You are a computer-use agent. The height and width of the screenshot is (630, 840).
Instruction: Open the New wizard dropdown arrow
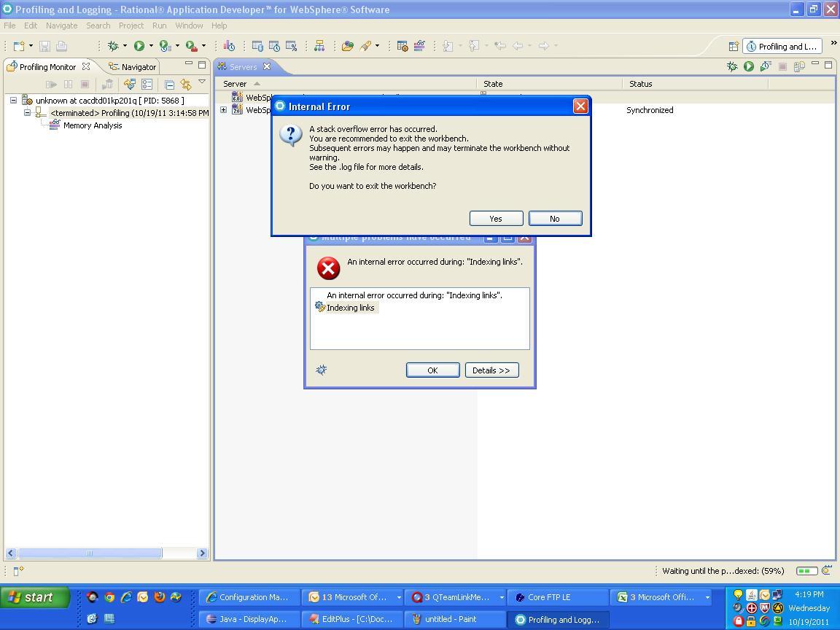pyautogui.click(x=31, y=46)
